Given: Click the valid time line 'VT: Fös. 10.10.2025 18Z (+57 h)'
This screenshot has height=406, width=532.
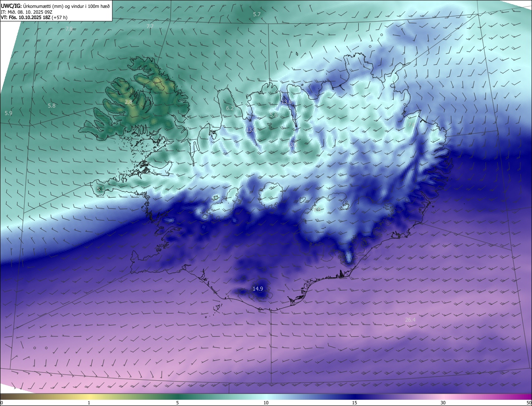Looking at the screenshot, I should [34, 17].
